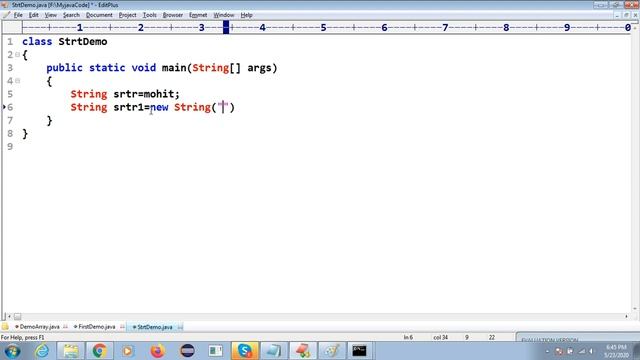The image size is (640, 360).
Task: Click the horizontal scrollbar right arrow
Action: (626, 316)
